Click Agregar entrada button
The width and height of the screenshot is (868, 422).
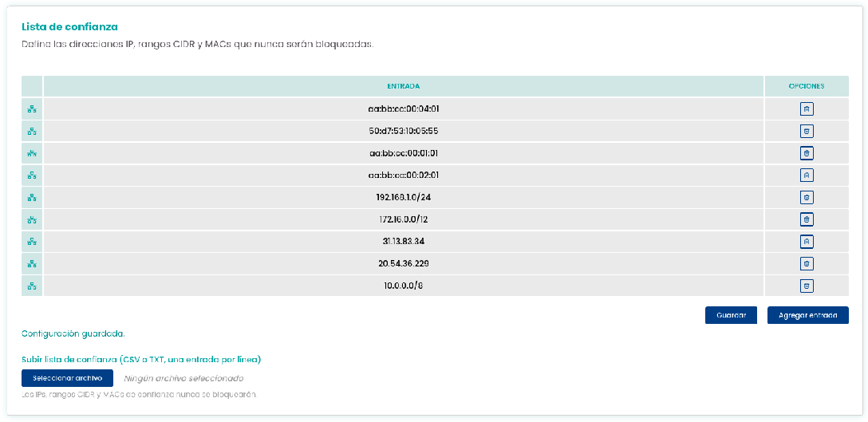pos(807,315)
